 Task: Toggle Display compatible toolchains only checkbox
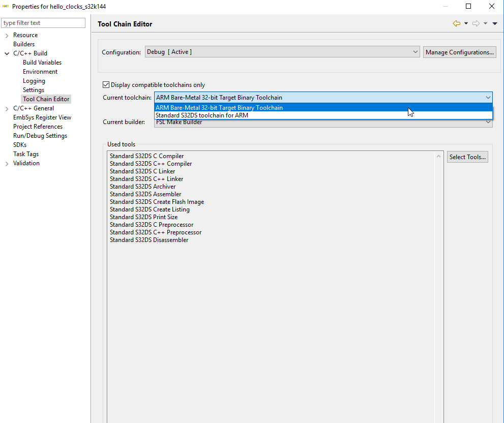(x=106, y=85)
